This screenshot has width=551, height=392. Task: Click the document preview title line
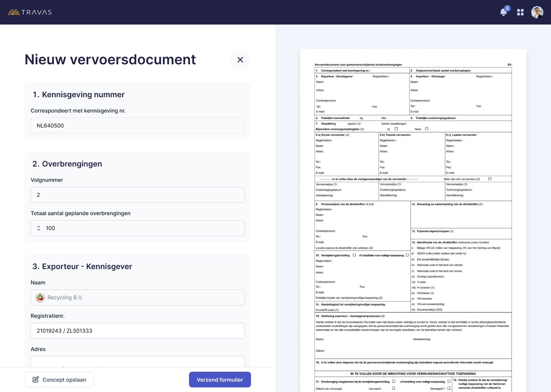[358, 65]
